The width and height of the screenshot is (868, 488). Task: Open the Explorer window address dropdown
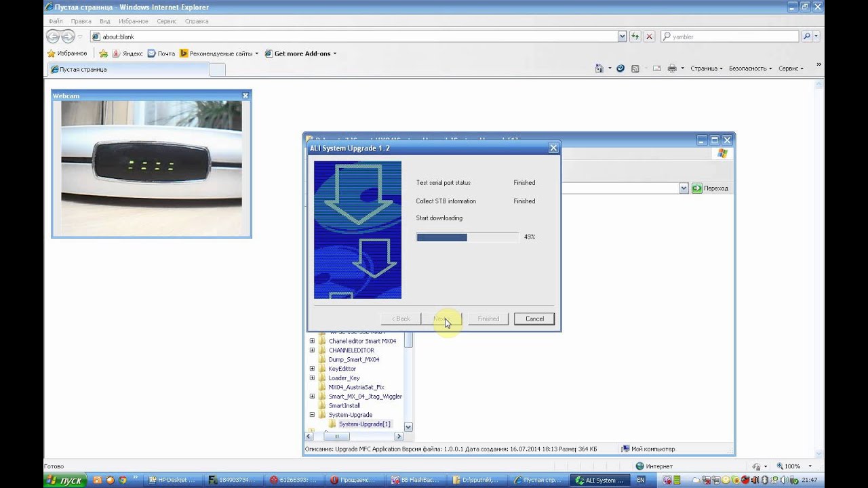point(684,188)
